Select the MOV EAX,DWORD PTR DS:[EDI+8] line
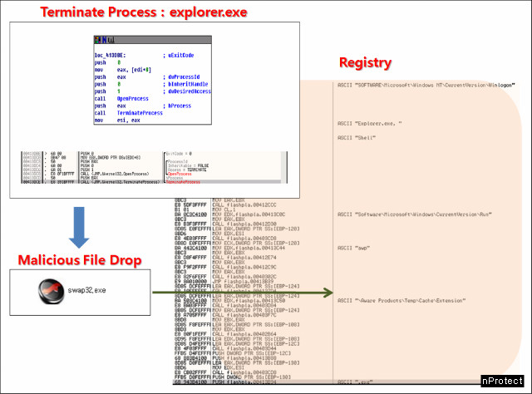532x394 pixels. point(111,157)
